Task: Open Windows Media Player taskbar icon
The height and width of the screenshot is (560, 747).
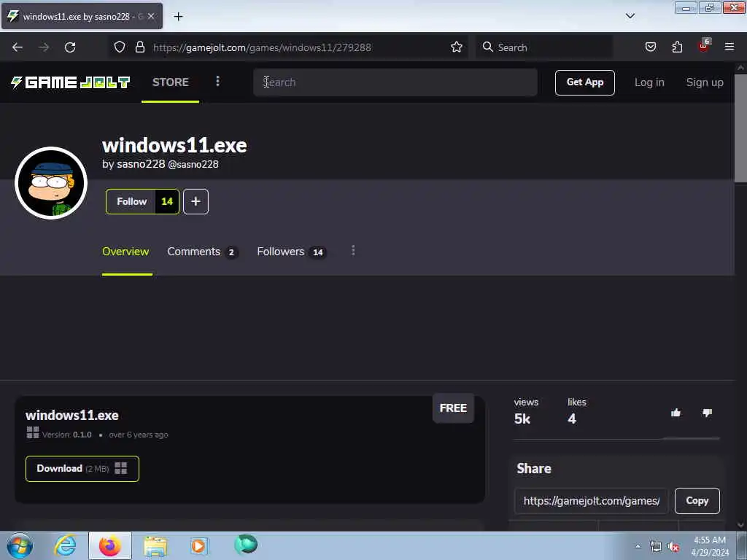Action: [x=198, y=545]
